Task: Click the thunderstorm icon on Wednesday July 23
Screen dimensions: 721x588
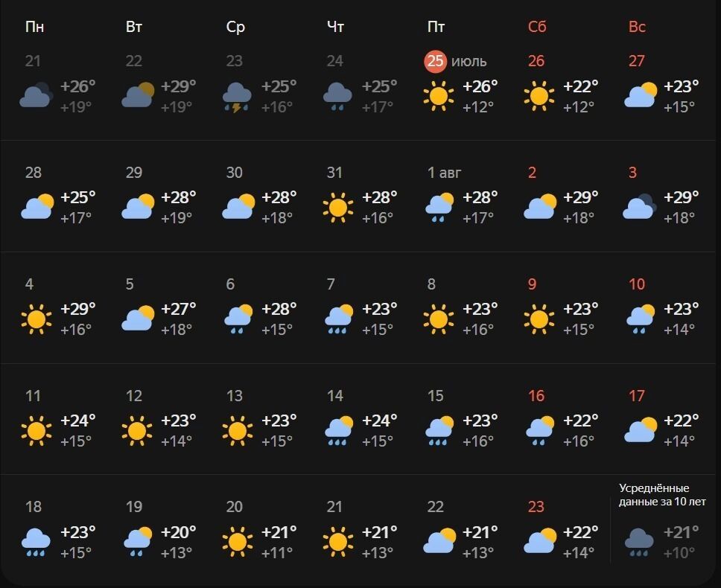Action: pyautogui.click(x=237, y=97)
